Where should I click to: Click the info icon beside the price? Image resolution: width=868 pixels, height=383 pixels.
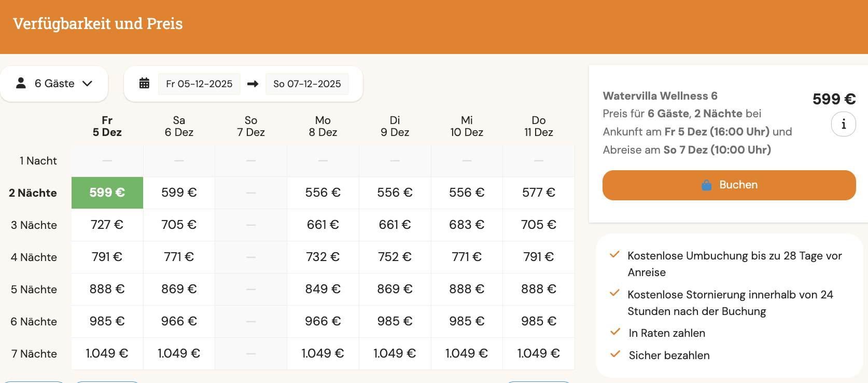[843, 125]
